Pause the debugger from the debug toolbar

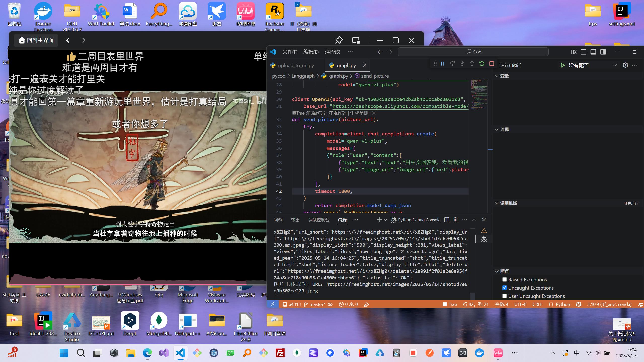[x=442, y=64]
